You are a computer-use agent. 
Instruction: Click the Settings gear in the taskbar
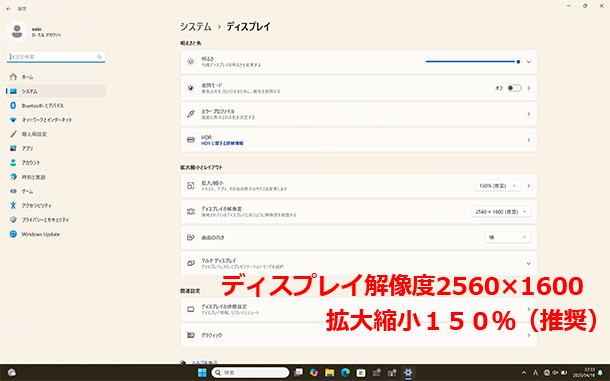coord(408,373)
